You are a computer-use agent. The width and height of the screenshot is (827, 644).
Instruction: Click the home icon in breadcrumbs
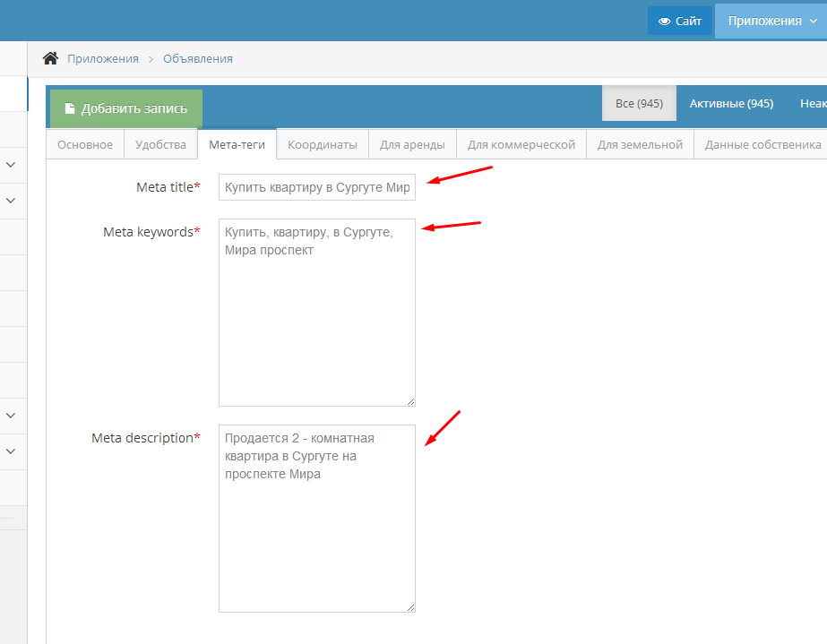click(50, 58)
